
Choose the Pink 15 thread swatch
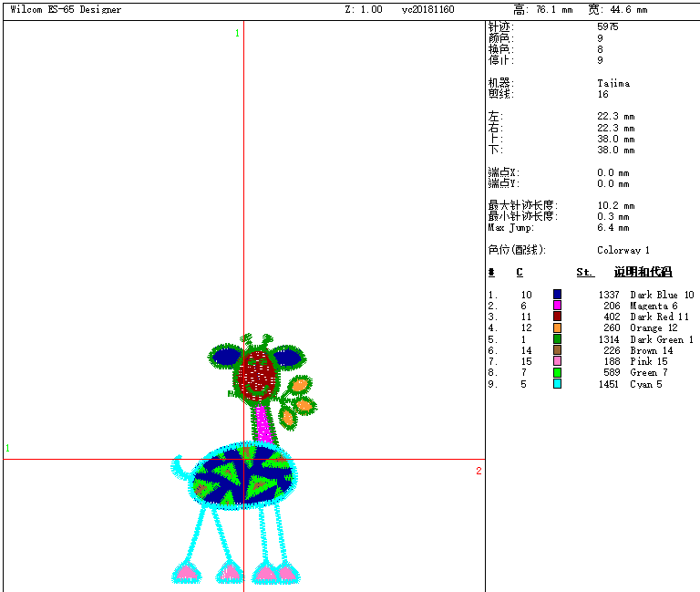(557, 361)
